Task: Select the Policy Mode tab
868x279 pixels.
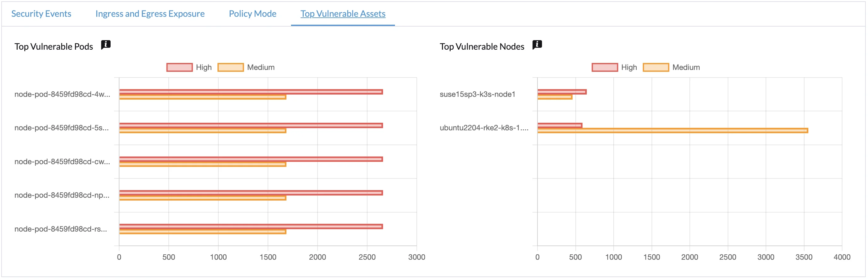Action: click(x=252, y=14)
